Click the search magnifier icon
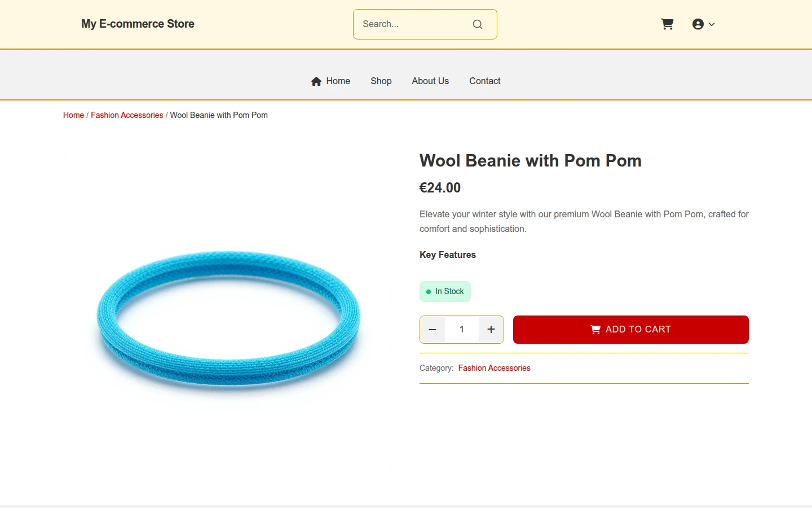812x508 pixels. [478, 24]
